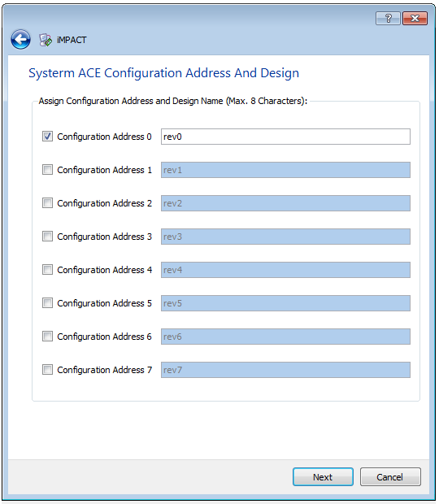Click the rev7 design name field
The width and height of the screenshot is (439, 504).
pos(285,370)
